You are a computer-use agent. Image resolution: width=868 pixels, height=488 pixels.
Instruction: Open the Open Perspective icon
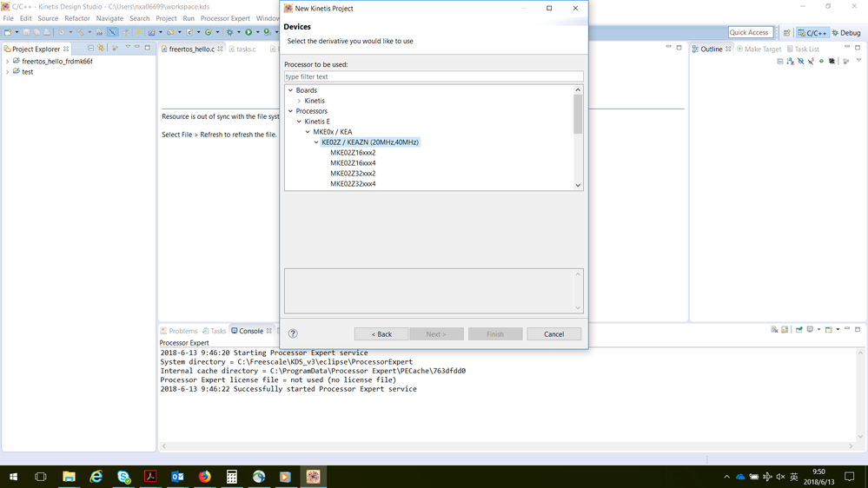click(786, 33)
